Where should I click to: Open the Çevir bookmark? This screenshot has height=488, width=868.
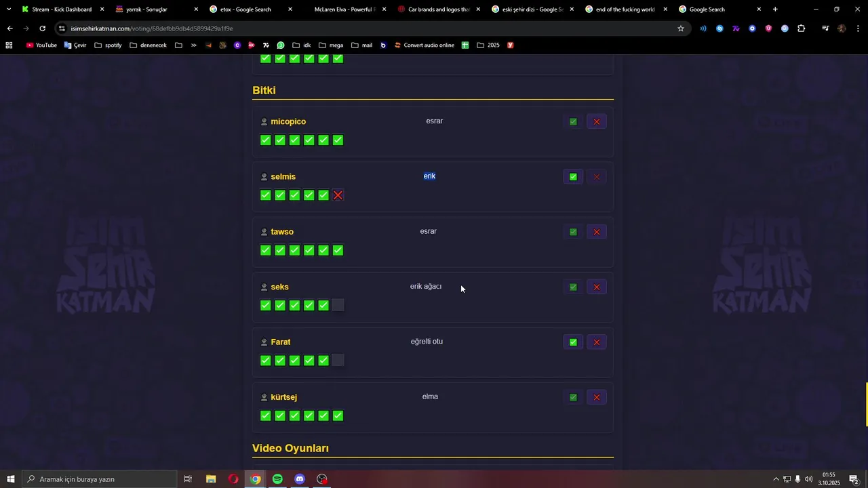(75, 45)
